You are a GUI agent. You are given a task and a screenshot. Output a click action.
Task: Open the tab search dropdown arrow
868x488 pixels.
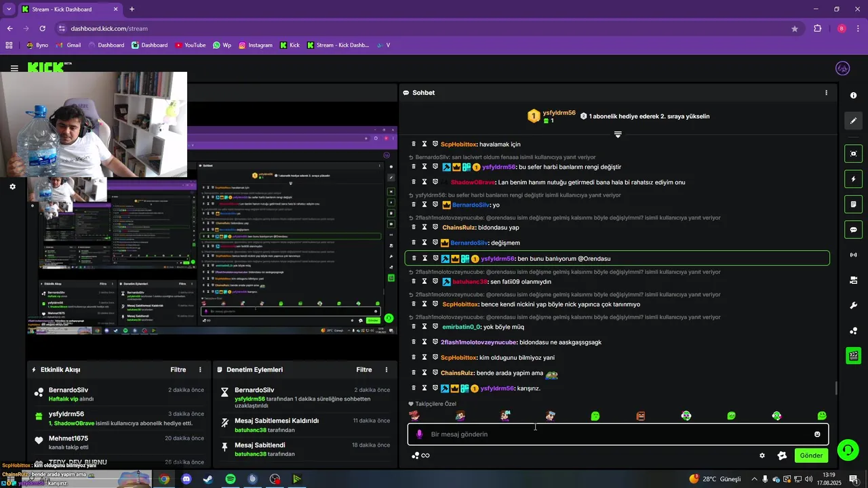click(x=9, y=9)
